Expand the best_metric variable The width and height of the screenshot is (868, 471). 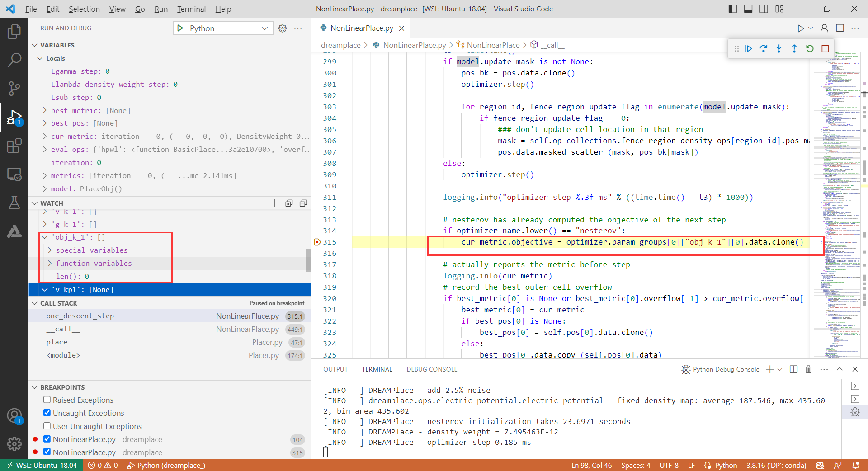44,110
